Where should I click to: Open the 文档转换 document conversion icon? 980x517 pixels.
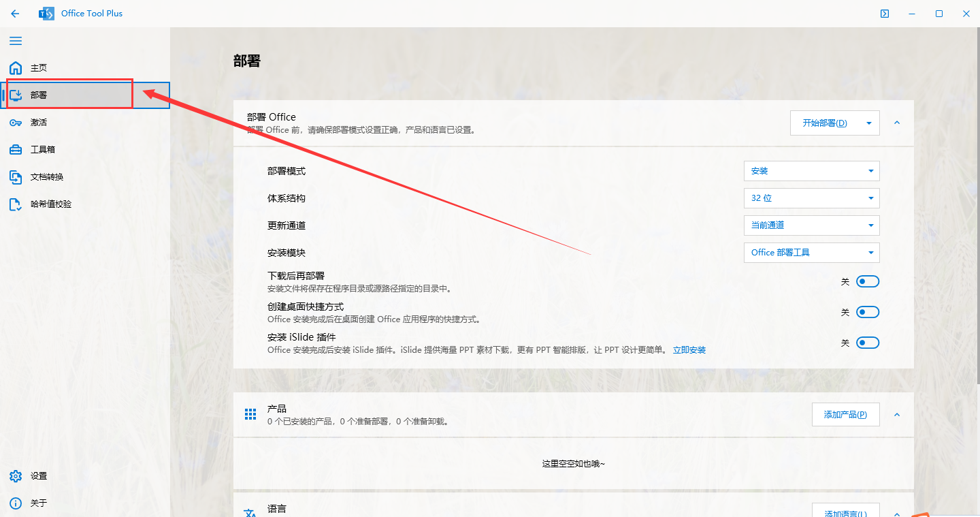pos(16,176)
